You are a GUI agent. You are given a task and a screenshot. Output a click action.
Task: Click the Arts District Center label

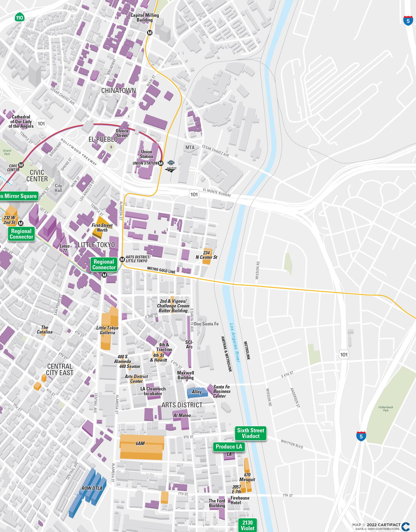tap(136, 379)
